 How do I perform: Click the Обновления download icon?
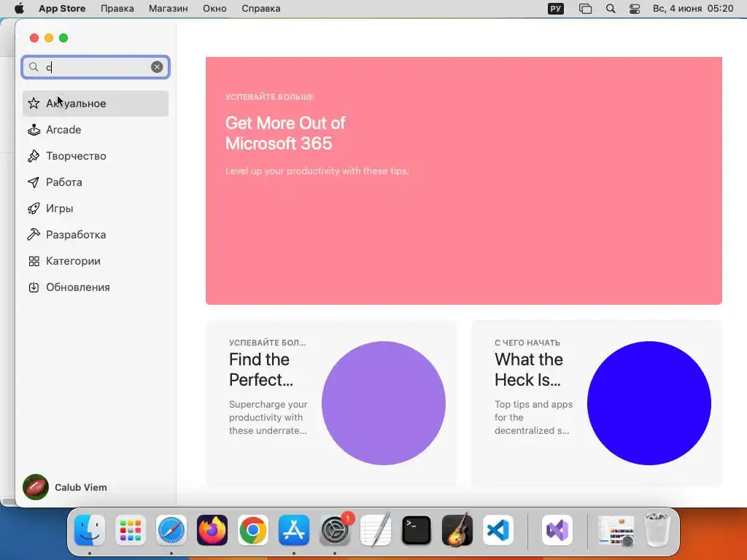(34, 287)
